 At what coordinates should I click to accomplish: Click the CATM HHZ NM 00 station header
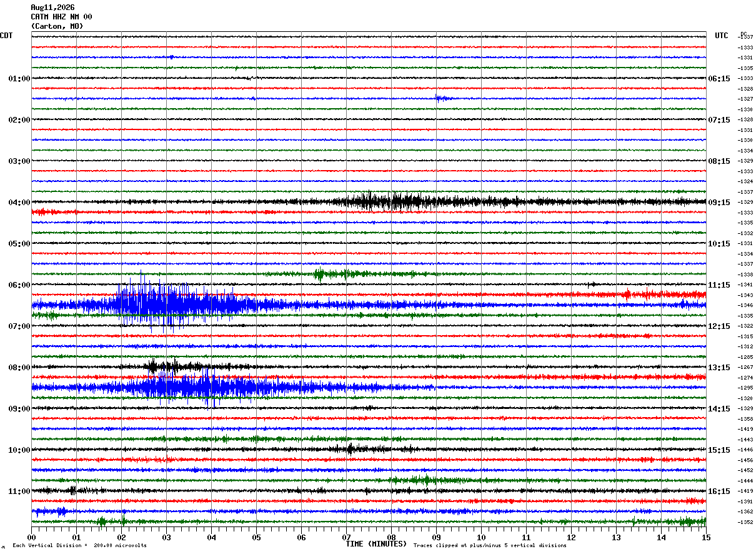(x=61, y=17)
